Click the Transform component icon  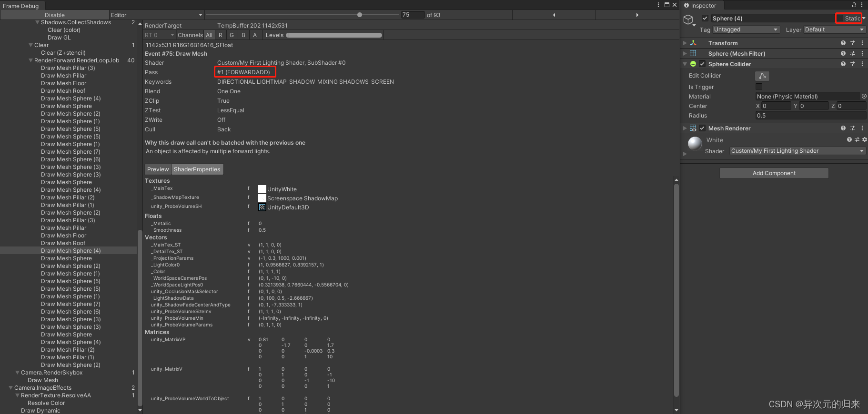click(x=693, y=43)
